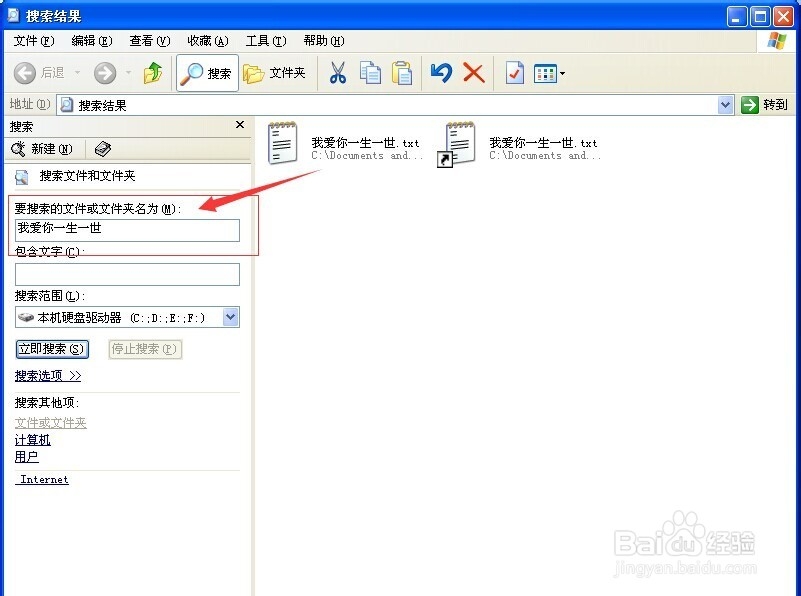Click the shortcut result's C:\Documents and... path
The height and width of the screenshot is (596, 801).
[545, 155]
